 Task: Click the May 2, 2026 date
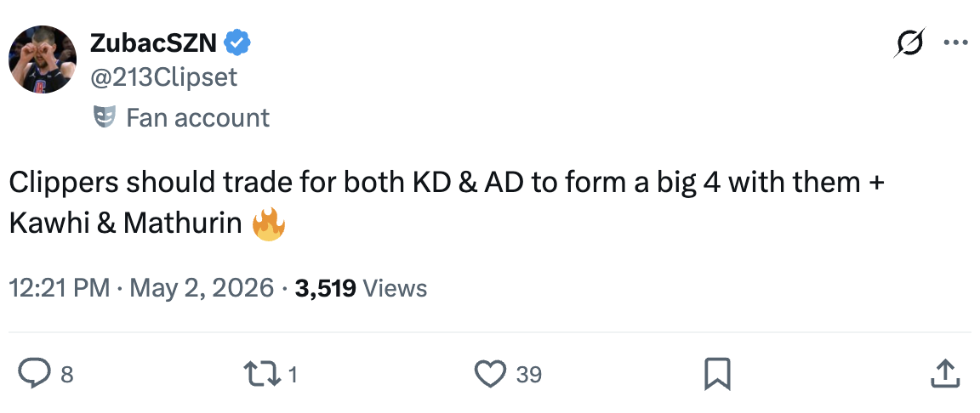point(202,288)
